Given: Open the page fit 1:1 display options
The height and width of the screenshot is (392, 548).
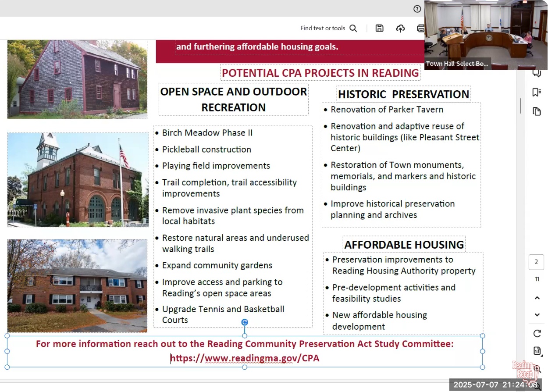Looking at the screenshot, I should [537, 351].
